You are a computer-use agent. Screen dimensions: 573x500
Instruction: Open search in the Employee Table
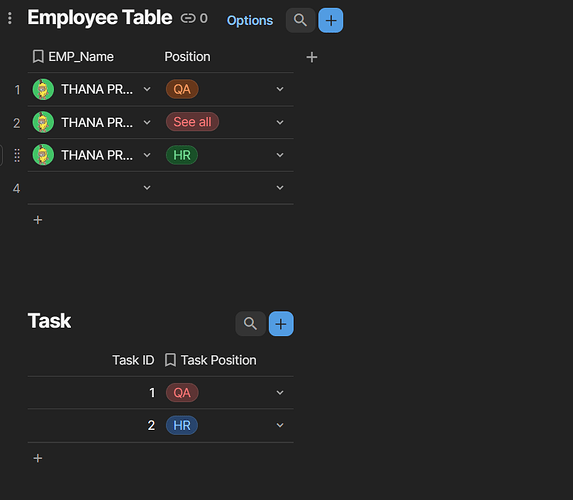click(x=300, y=20)
